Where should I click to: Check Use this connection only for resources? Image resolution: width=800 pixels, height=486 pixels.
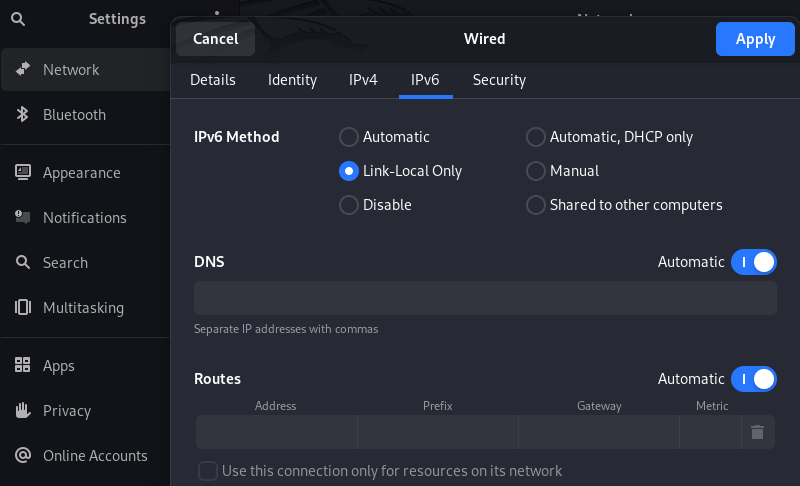[x=208, y=471]
